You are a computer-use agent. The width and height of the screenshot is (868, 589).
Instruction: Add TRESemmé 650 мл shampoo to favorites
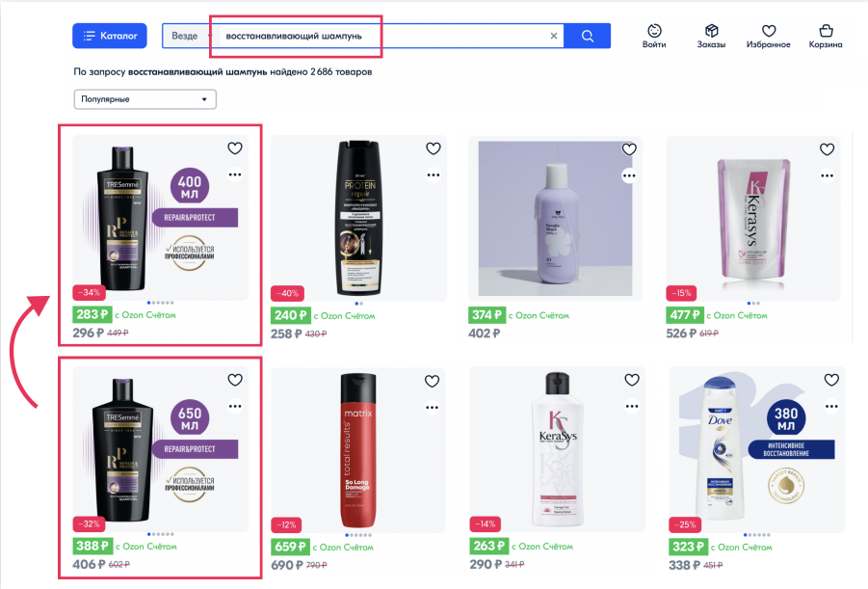[x=235, y=380]
